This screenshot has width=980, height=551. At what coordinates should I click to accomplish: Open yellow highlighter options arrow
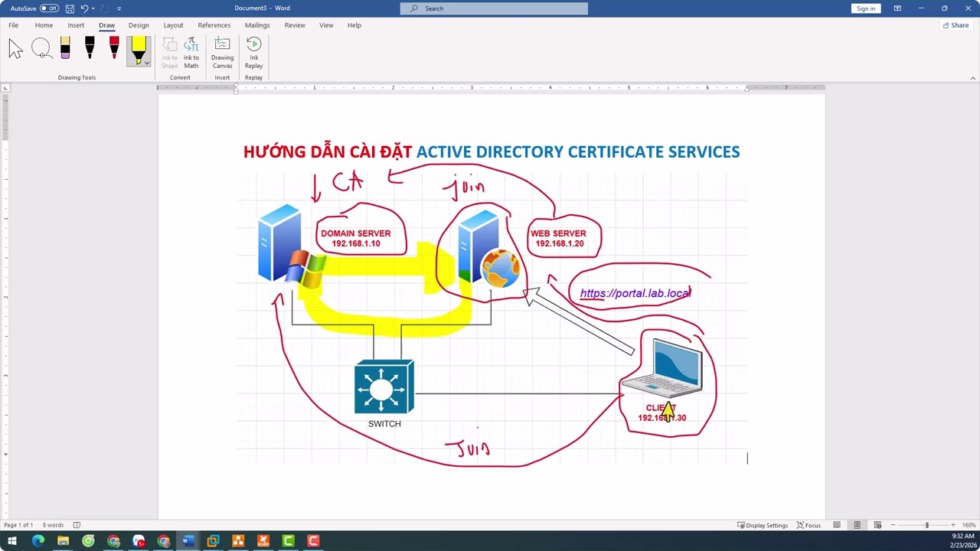click(146, 63)
